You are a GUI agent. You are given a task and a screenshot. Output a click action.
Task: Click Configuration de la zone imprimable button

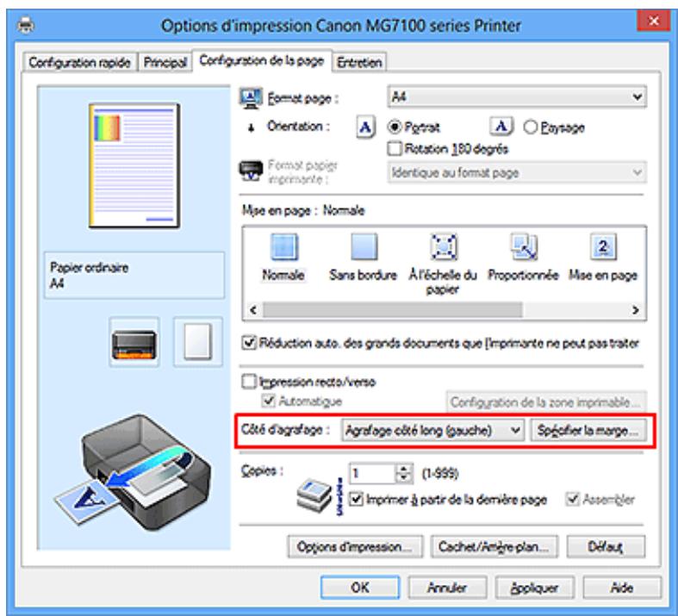point(546,402)
